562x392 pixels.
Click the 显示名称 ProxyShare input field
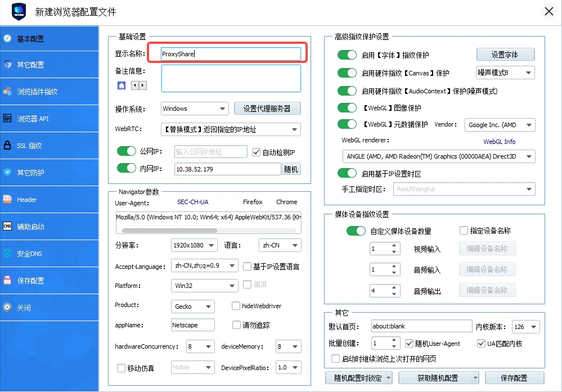click(231, 54)
